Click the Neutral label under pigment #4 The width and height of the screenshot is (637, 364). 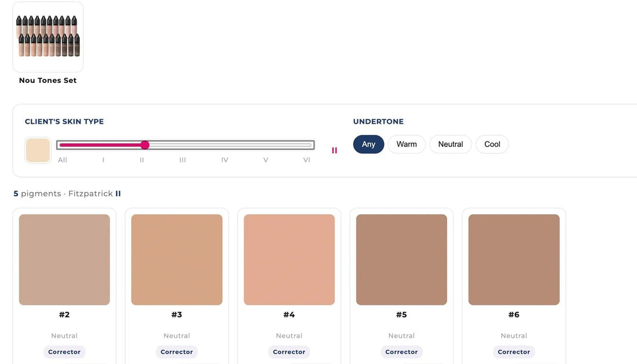pos(289,336)
